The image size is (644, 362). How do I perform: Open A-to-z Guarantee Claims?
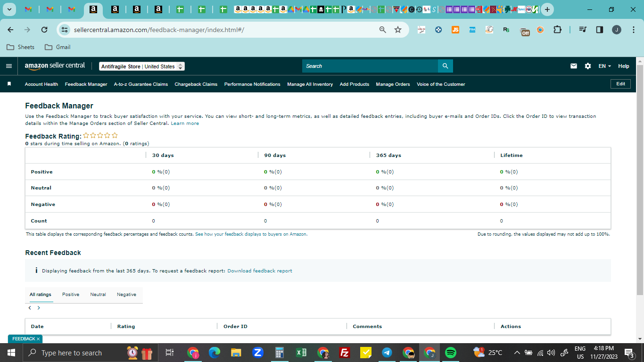coord(141,84)
